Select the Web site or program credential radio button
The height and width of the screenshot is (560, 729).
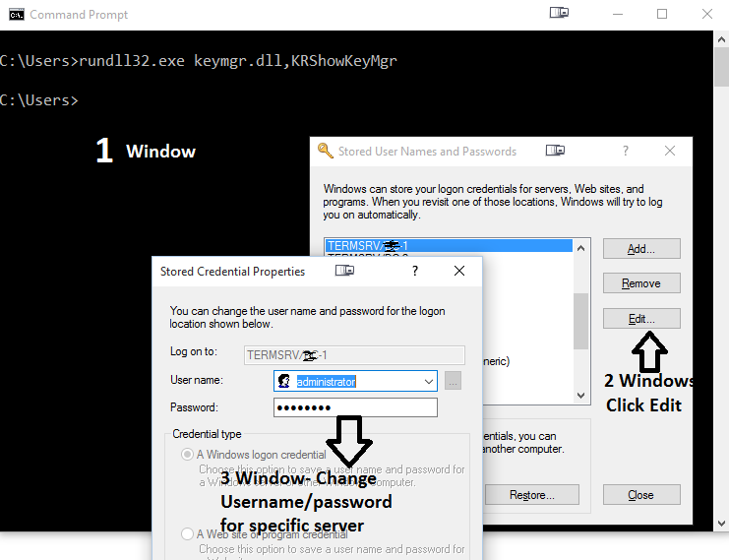point(187,533)
